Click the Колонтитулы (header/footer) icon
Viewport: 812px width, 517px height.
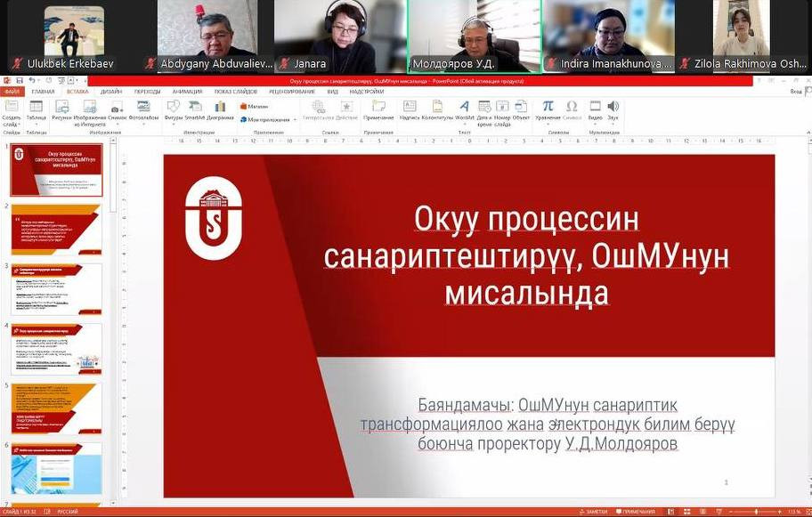point(437,109)
